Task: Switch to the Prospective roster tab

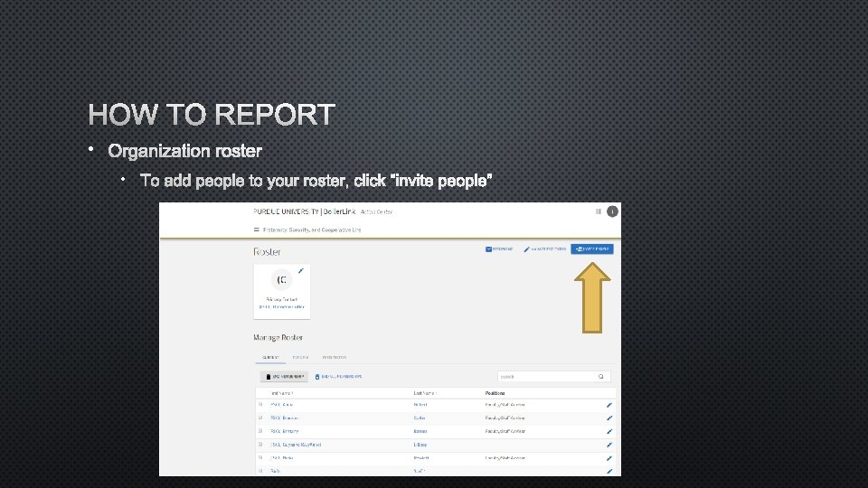Action: (335, 358)
